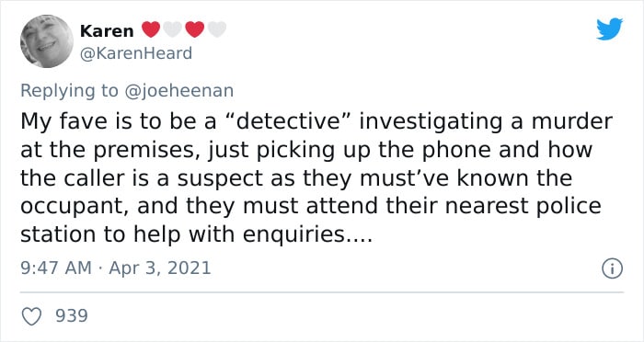Image resolution: width=644 pixels, height=342 pixels.
Task: Like the tweet with the heart outline
Action: [31, 316]
